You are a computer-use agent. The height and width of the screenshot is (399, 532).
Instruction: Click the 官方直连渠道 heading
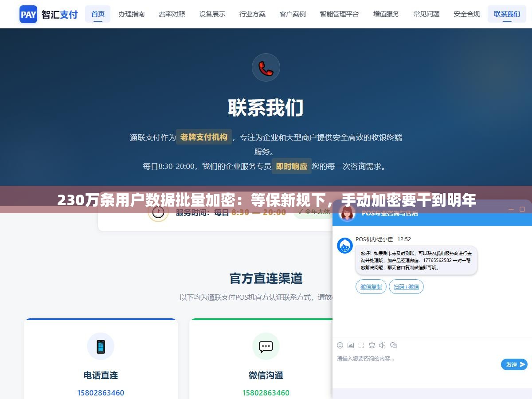pyautogui.click(x=266, y=278)
